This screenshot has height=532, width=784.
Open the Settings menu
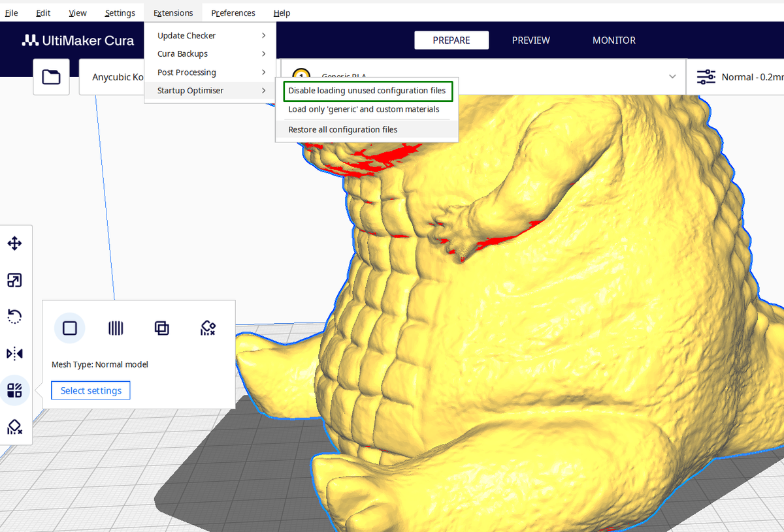(120, 13)
